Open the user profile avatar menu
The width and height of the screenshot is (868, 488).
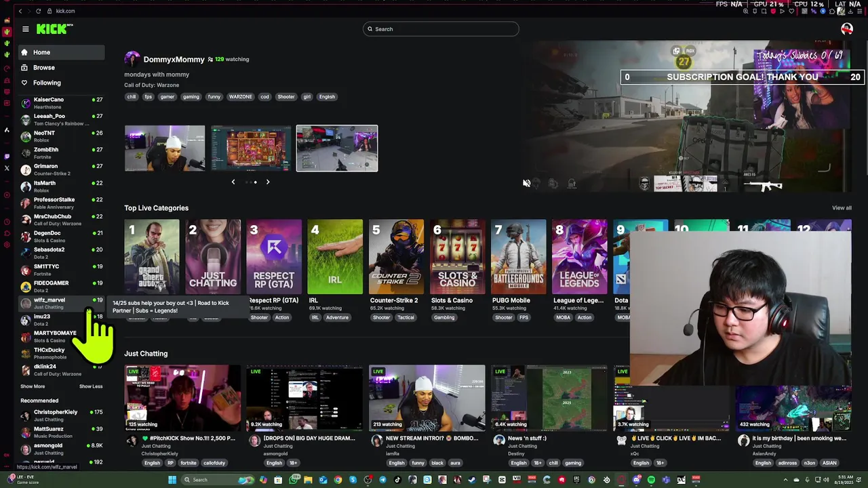pos(846,28)
